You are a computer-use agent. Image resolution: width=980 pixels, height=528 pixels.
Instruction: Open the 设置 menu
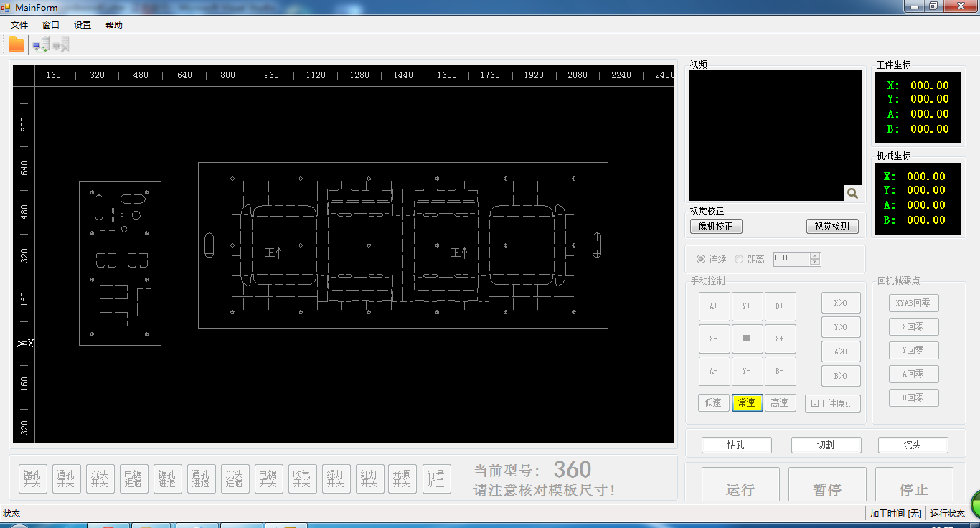[x=83, y=25]
